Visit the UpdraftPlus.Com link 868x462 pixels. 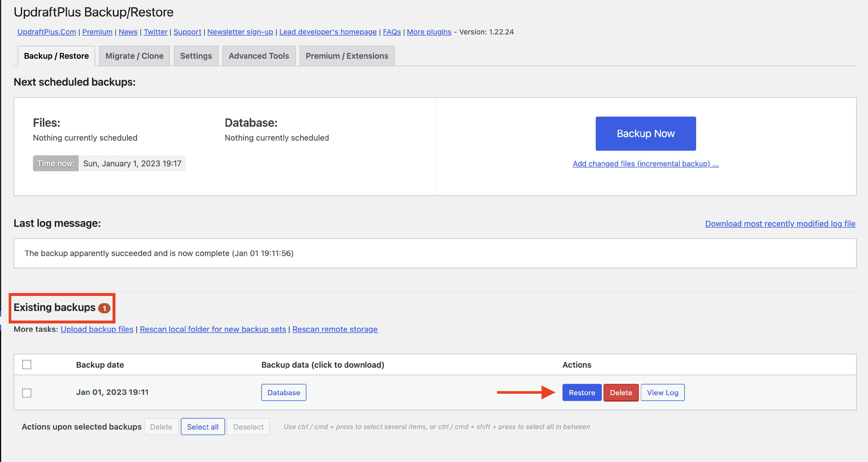click(x=47, y=32)
